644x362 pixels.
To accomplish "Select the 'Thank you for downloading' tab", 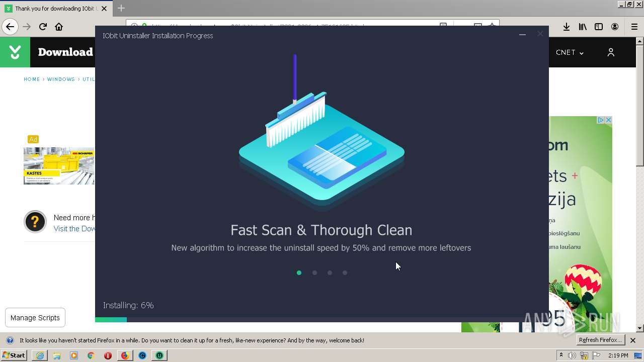I will coord(56,9).
